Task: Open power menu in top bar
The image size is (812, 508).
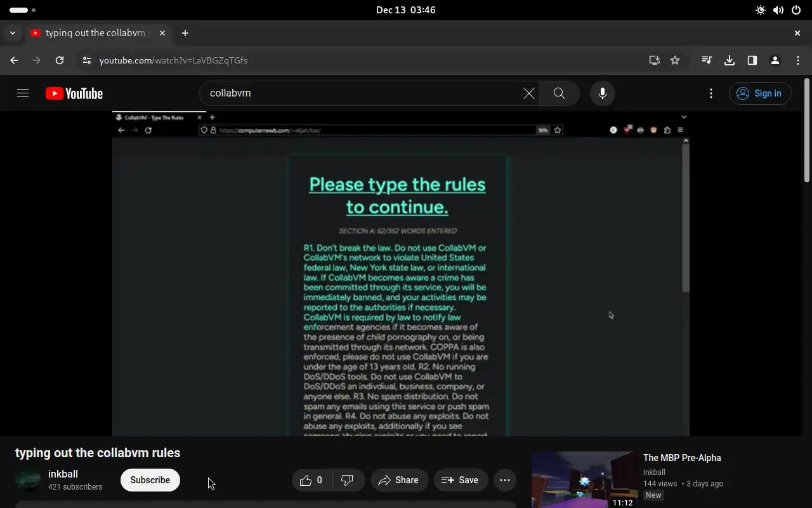Action: pyautogui.click(x=796, y=10)
